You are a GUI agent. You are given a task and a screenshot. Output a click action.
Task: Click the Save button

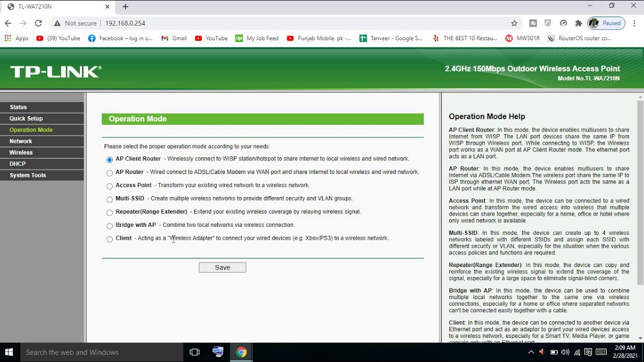point(222,267)
